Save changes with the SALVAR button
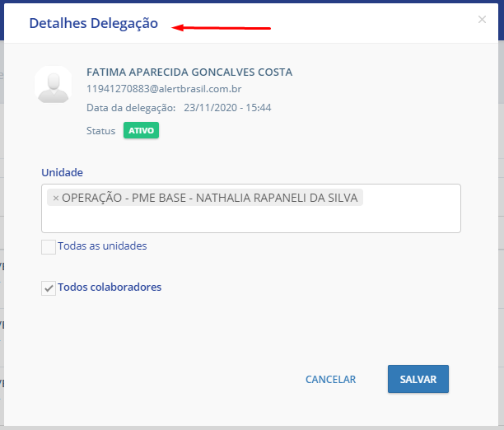 pyautogui.click(x=418, y=380)
